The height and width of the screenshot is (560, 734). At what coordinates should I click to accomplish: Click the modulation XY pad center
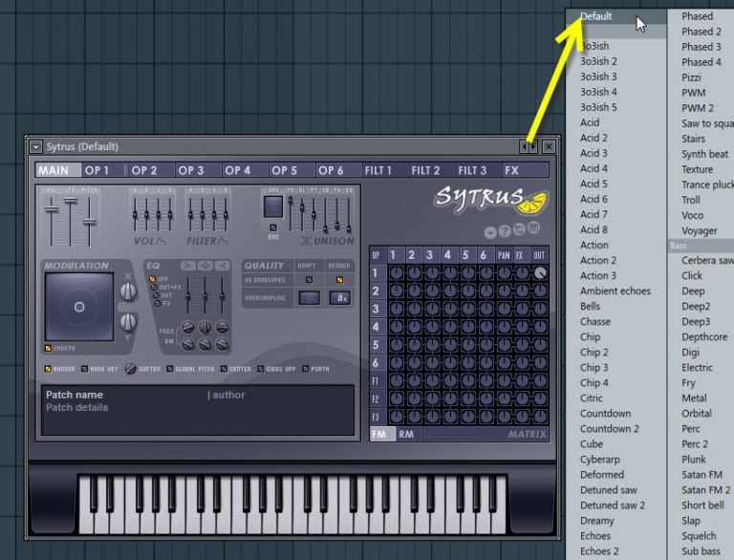point(79,307)
